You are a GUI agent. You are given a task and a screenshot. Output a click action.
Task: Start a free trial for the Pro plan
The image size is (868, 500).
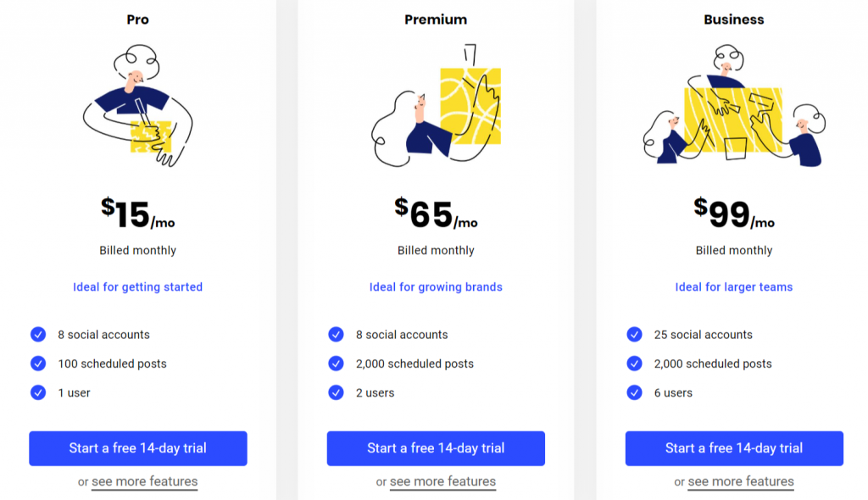point(137,448)
